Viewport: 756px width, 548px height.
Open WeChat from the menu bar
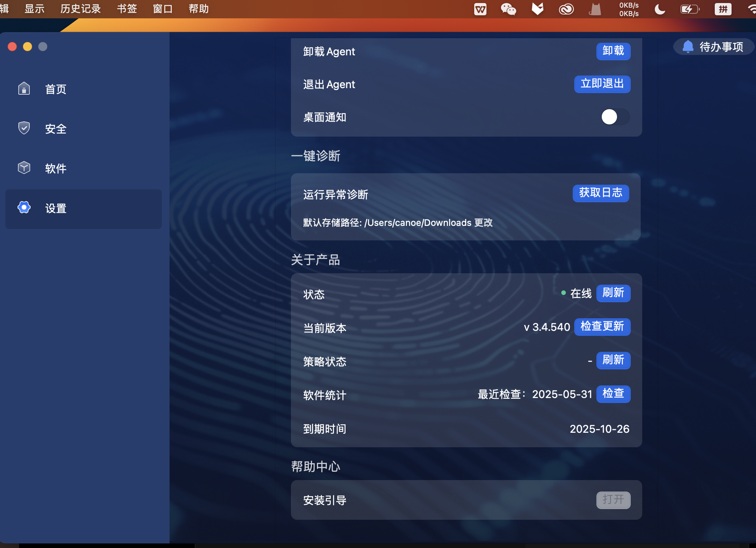(508, 9)
